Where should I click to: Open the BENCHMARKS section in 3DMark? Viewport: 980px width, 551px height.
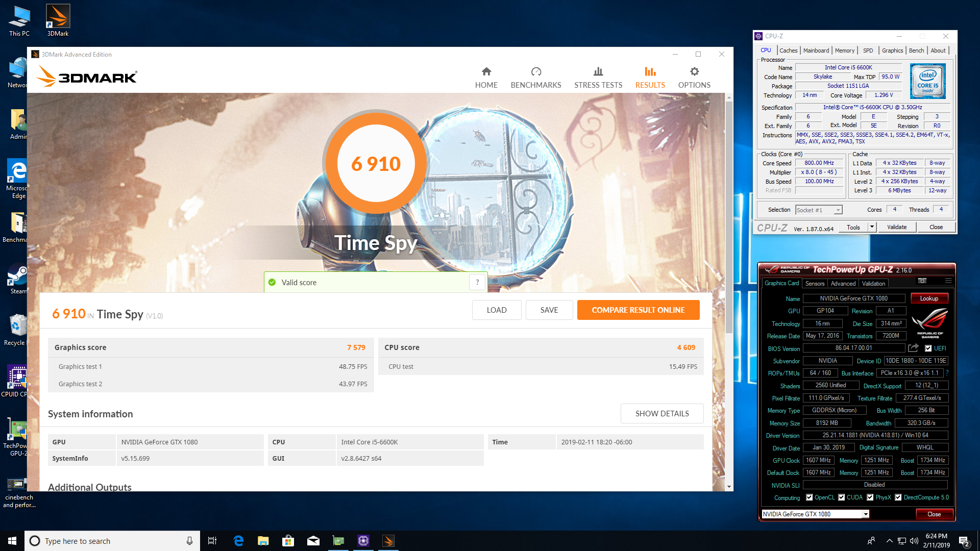pos(535,78)
